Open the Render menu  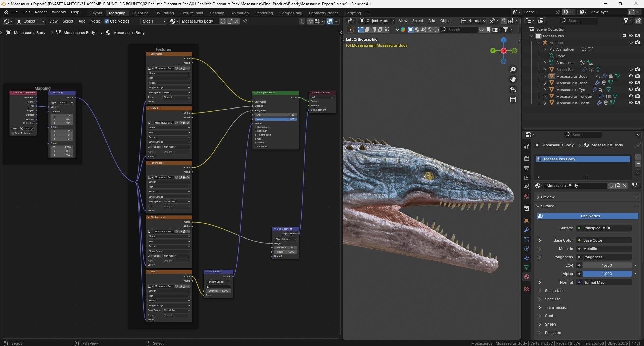click(41, 12)
